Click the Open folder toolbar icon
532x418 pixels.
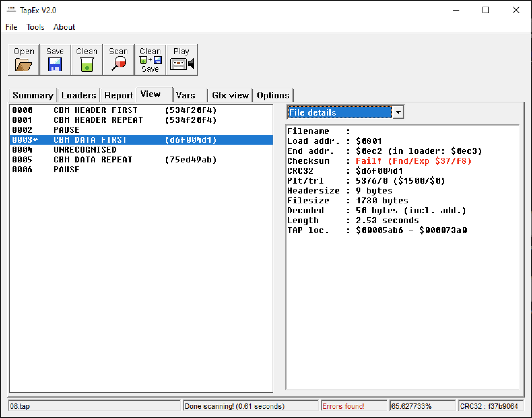click(x=23, y=64)
